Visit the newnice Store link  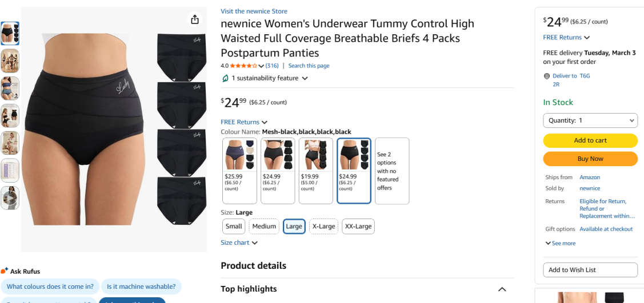[254, 11]
